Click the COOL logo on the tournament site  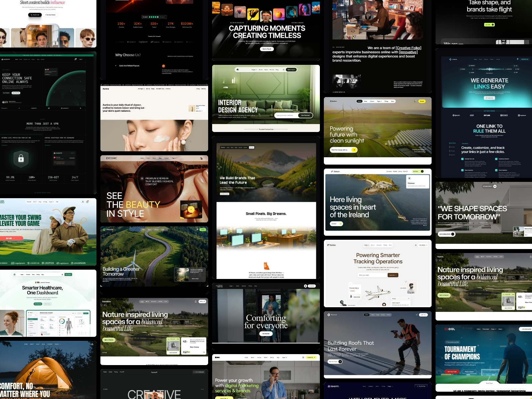tap(450, 329)
